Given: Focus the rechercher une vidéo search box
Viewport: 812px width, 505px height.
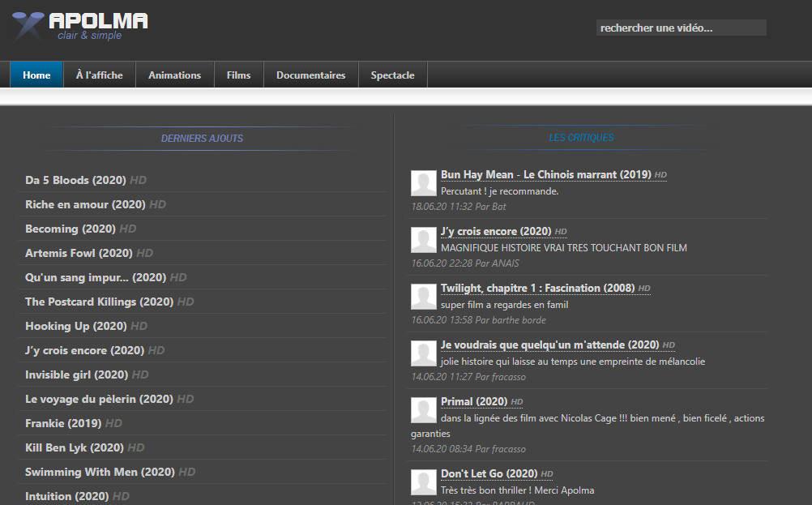Looking at the screenshot, I should (681, 28).
